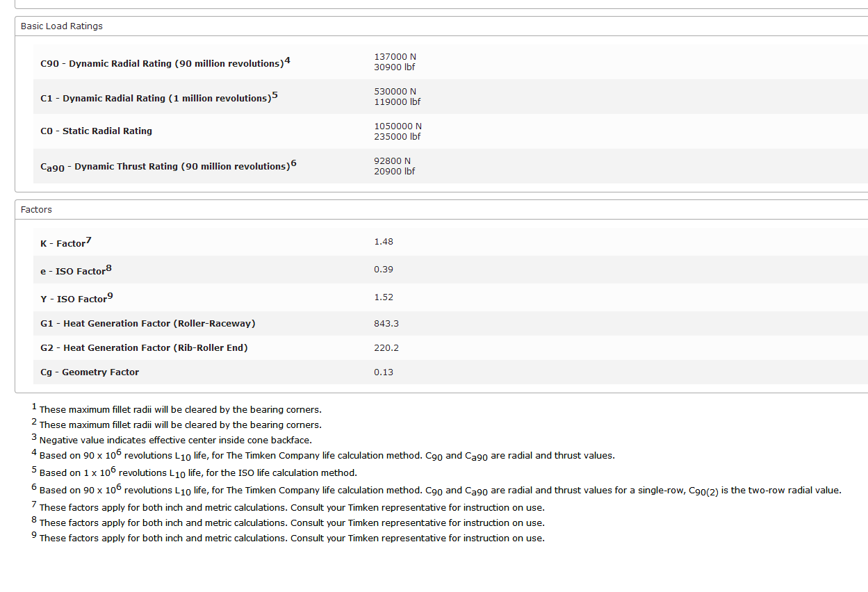The width and height of the screenshot is (868, 592).
Task: Click footnote 1 about maximum fillet radii
Action: [177, 409]
